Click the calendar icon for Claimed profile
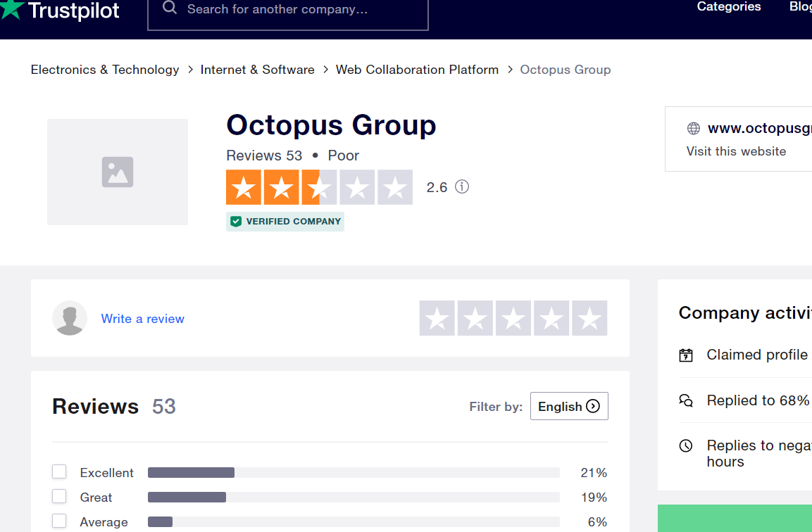Image resolution: width=812 pixels, height=532 pixels. pyautogui.click(x=686, y=355)
